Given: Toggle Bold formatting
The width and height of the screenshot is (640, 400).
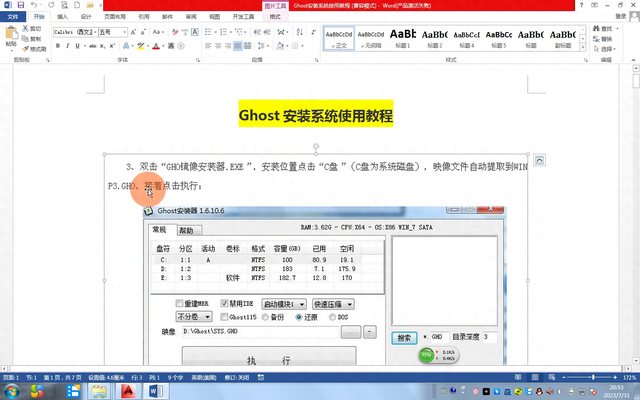Looking at the screenshot, I should coord(58,46).
